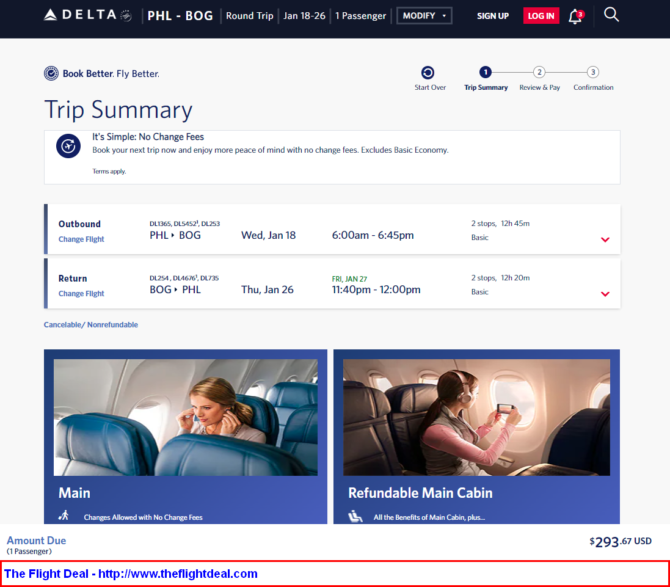The image size is (670, 587).
Task: Go to step 2 Review & Pay
Action: pos(539,72)
